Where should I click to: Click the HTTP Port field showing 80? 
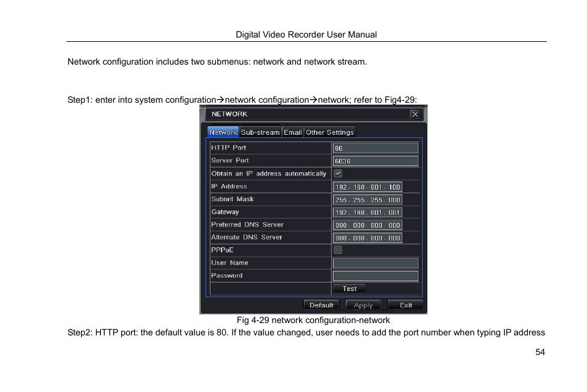[375, 148]
